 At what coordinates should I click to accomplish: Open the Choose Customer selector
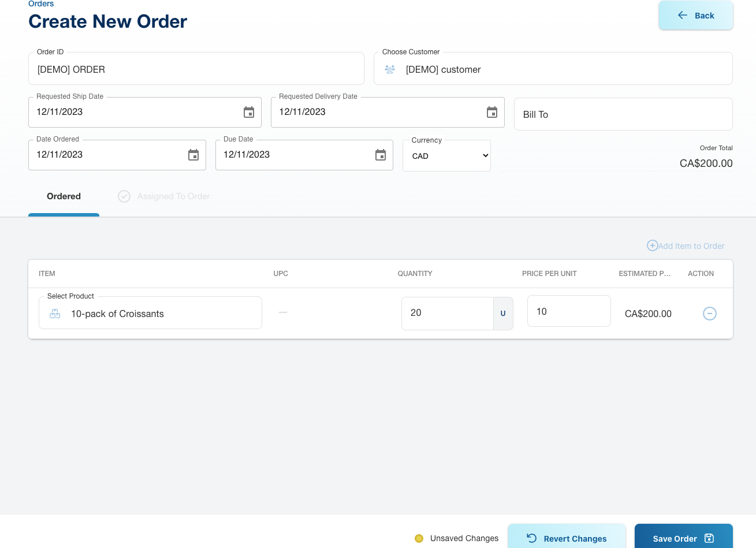pos(554,69)
